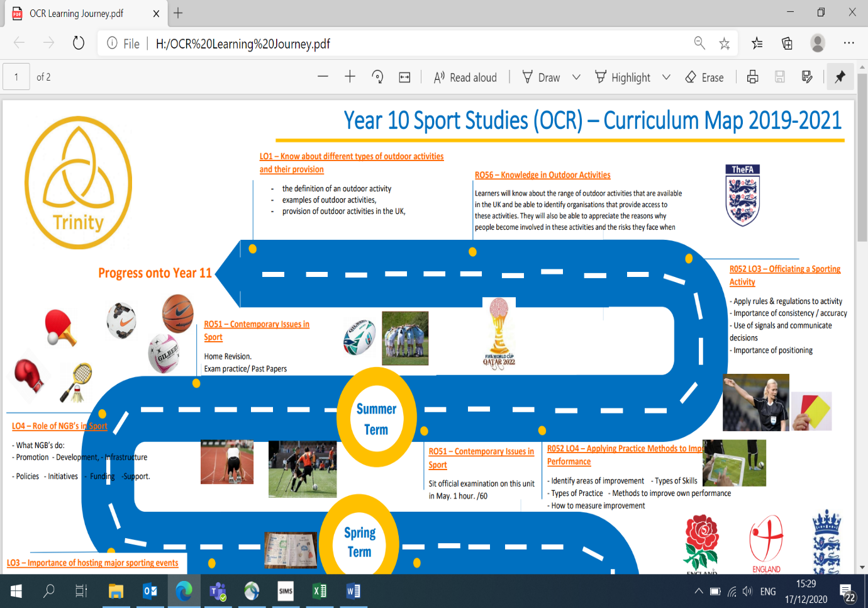This screenshot has width=868, height=608.
Task: Toggle the pin toolbar icon
Action: pos(840,77)
